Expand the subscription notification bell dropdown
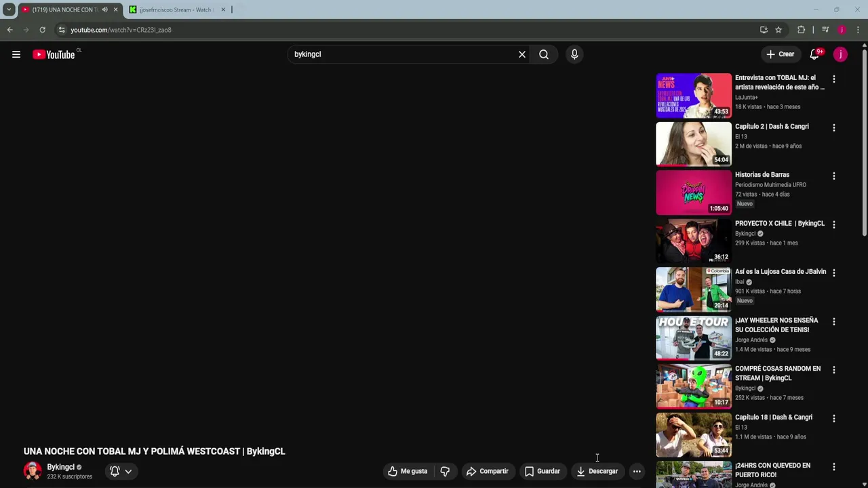Screen dimensions: 868x488 coord(121,471)
